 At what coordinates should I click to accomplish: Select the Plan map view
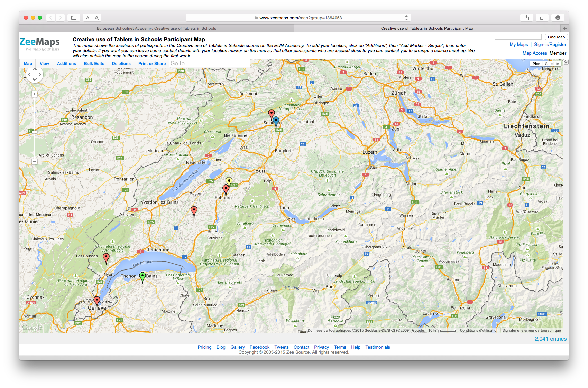coord(536,64)
